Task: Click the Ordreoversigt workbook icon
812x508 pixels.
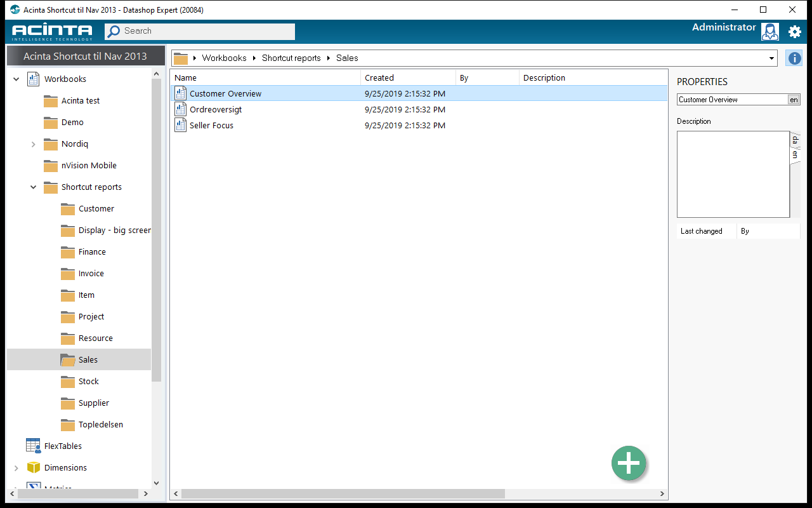Action: 181,109
